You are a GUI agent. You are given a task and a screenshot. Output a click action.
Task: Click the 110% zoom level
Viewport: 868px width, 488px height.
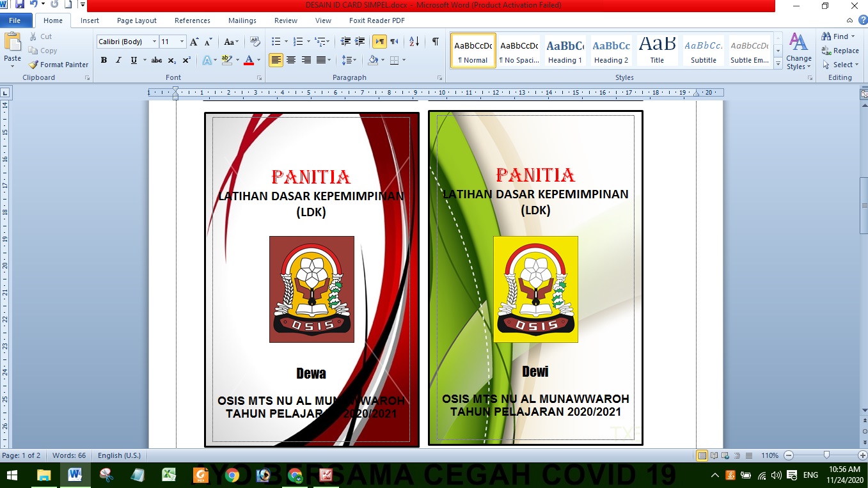(769, 456)
